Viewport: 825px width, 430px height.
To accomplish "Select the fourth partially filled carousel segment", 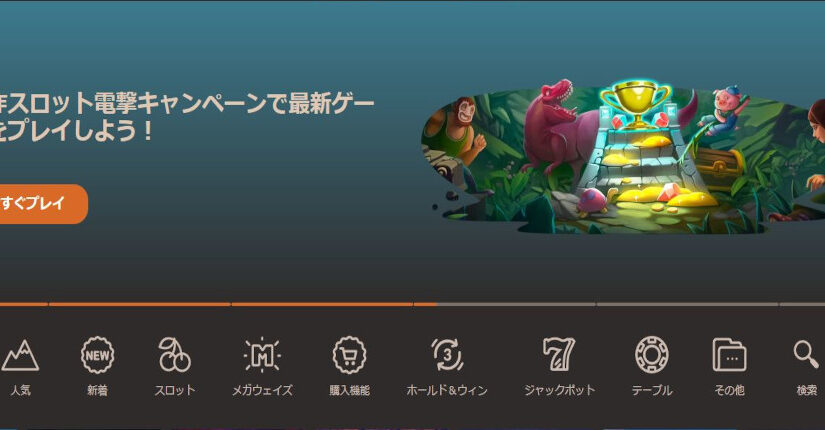I will pos(505,304).
